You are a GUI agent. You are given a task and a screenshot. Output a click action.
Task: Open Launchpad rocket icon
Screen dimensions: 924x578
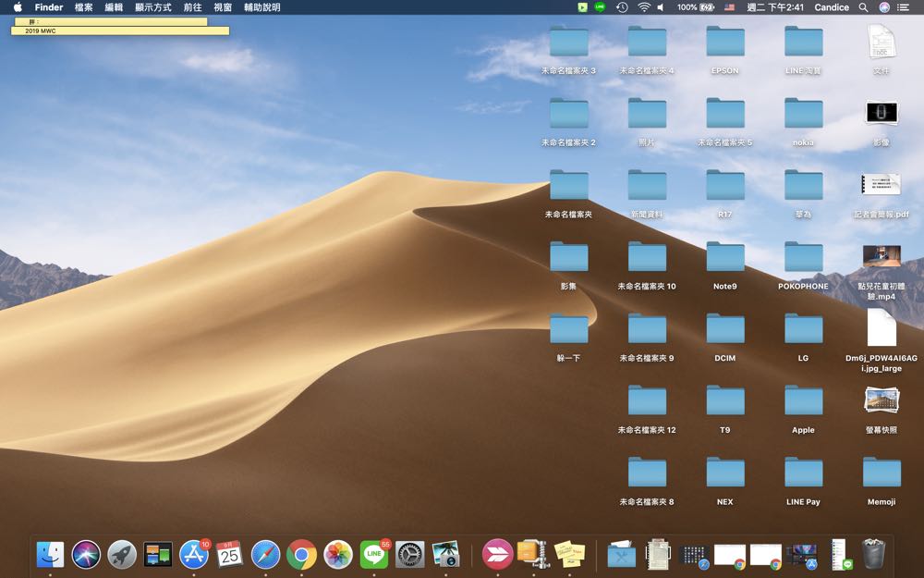tap(122, 554)
